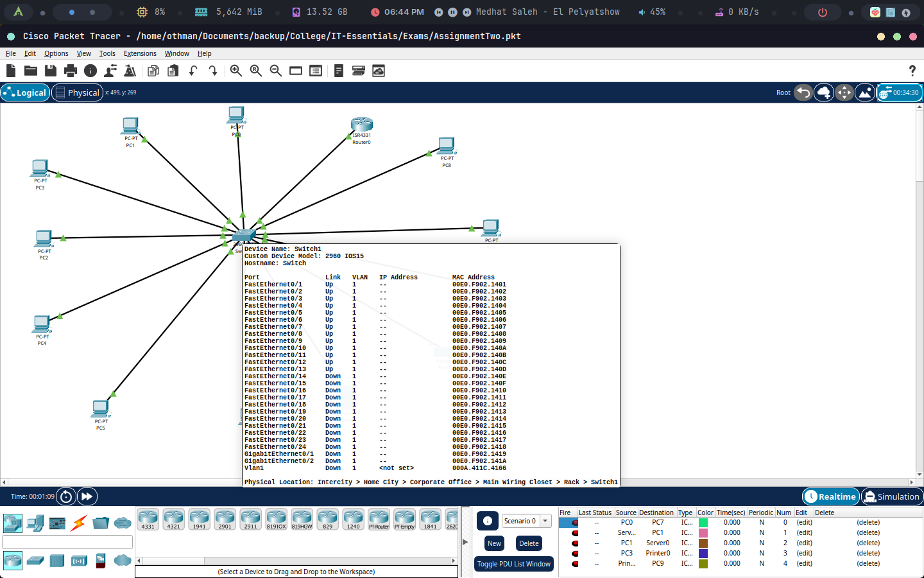The image size is (924, 578).
Task: Switch to Physical workspace view
Action: coord(77,92)
